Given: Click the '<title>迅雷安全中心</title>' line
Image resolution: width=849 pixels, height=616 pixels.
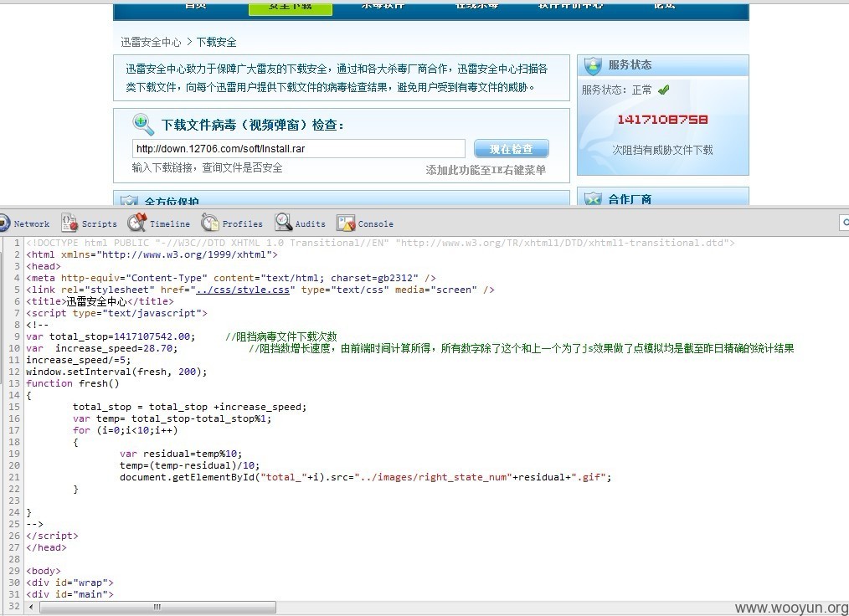Looking at the screenshot, I should click(100, 301).
